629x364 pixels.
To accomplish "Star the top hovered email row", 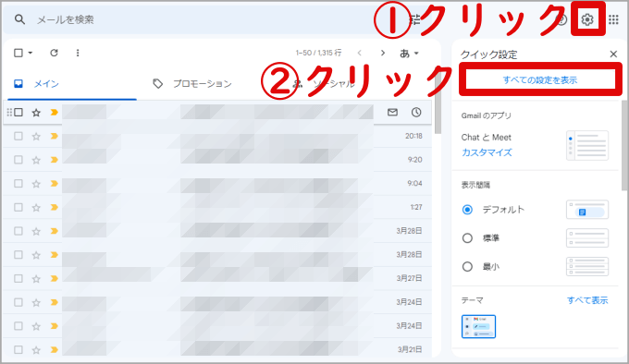I will point(36,113).
